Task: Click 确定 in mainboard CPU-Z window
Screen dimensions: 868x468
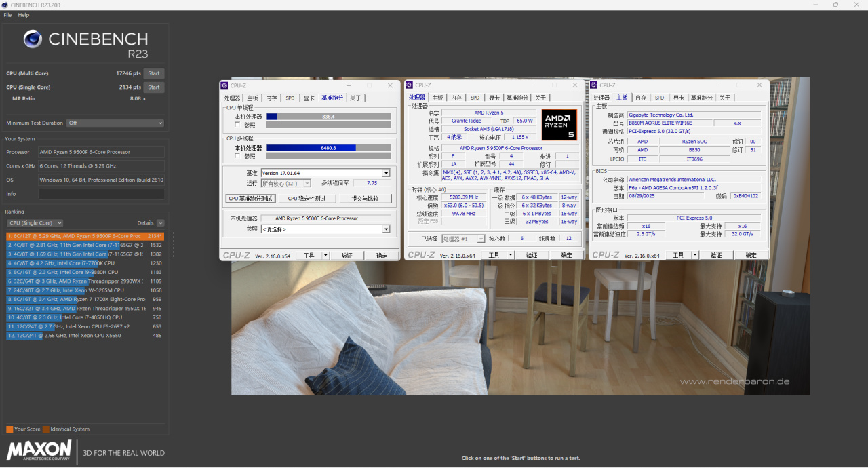Action: (x=751, y=255)
